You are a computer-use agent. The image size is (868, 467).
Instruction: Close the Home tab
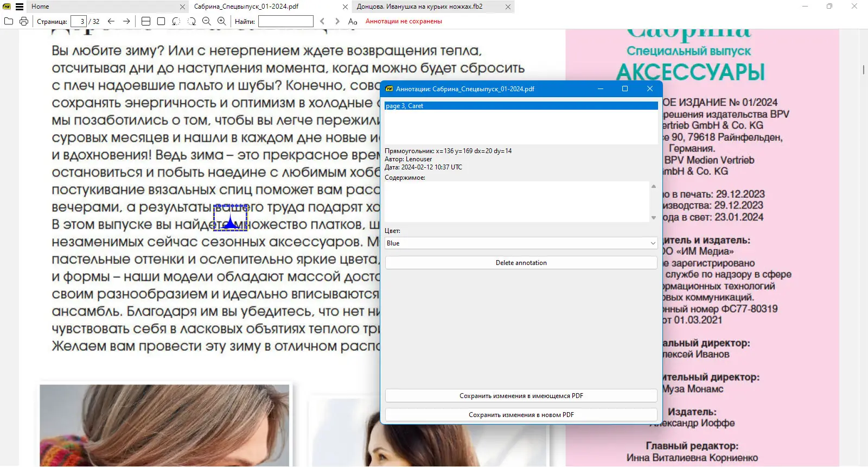click(x=183, y=7)
